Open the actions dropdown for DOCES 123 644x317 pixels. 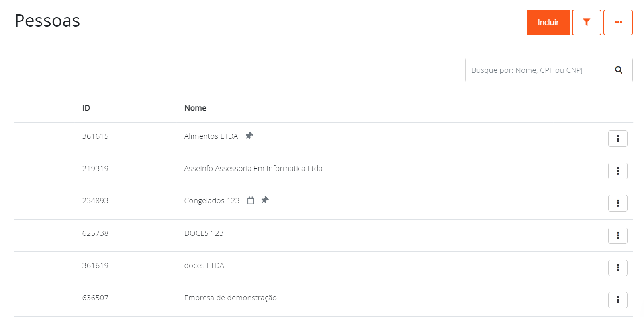coord(618,235)
